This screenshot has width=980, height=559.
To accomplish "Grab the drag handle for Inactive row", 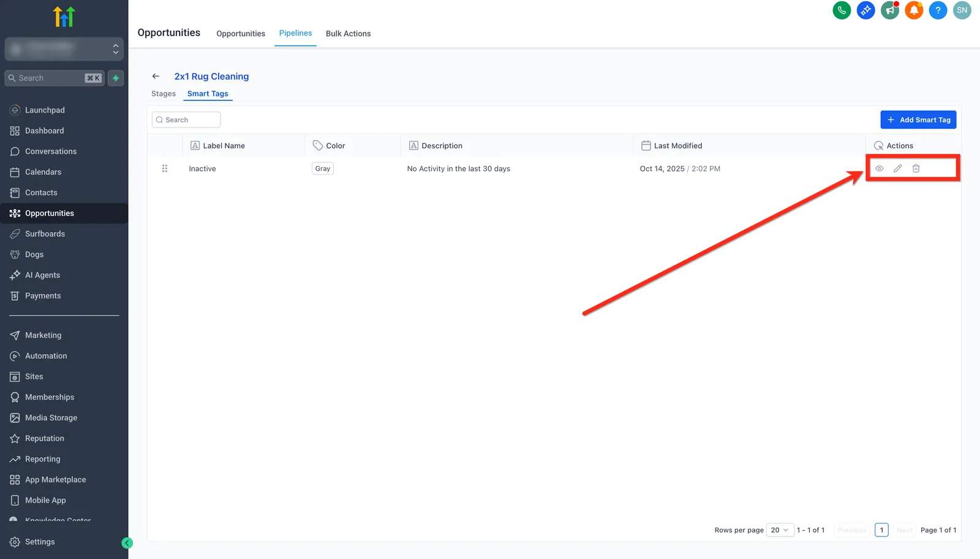I will pyautogui.click(x=164, y=168).
